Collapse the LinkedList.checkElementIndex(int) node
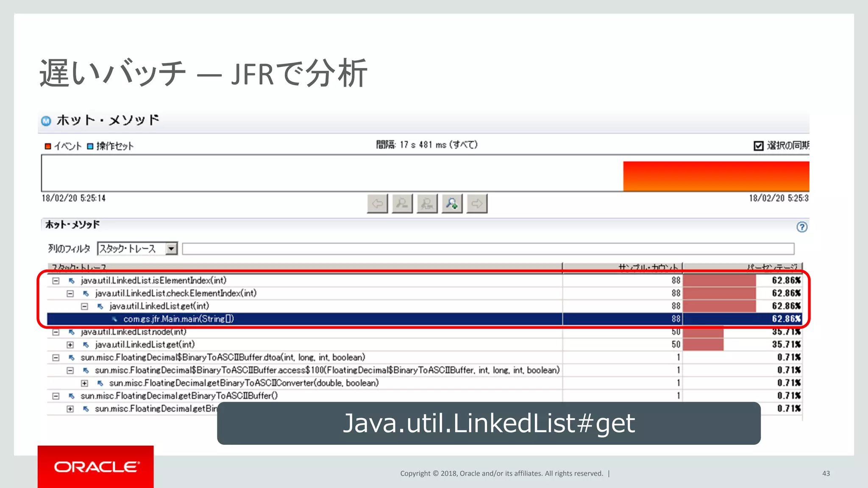 (70, 294)
